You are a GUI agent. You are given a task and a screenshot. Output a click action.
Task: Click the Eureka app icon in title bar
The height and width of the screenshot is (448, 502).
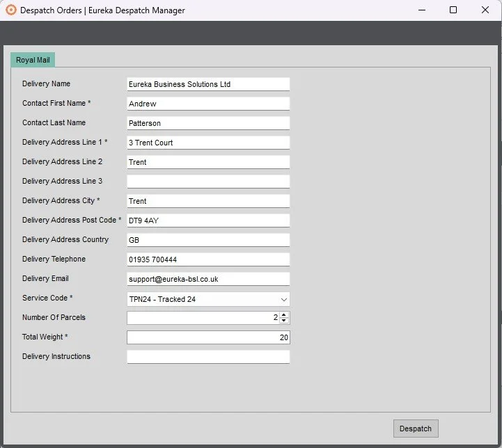click(x=10, y=10)
